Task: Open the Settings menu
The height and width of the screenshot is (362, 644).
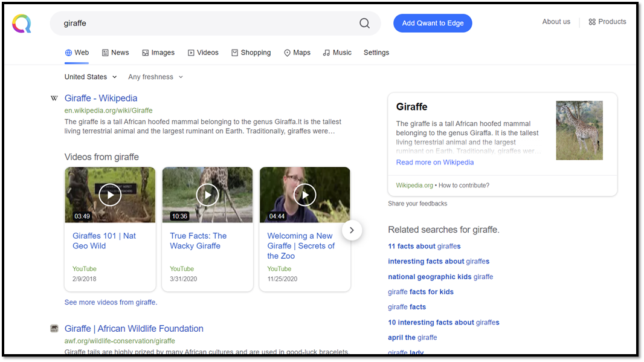Action: click(x=376, y=53)
